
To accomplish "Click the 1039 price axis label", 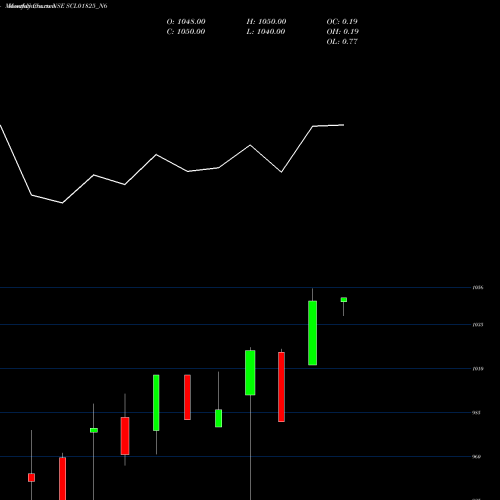I will click(478, 369).
